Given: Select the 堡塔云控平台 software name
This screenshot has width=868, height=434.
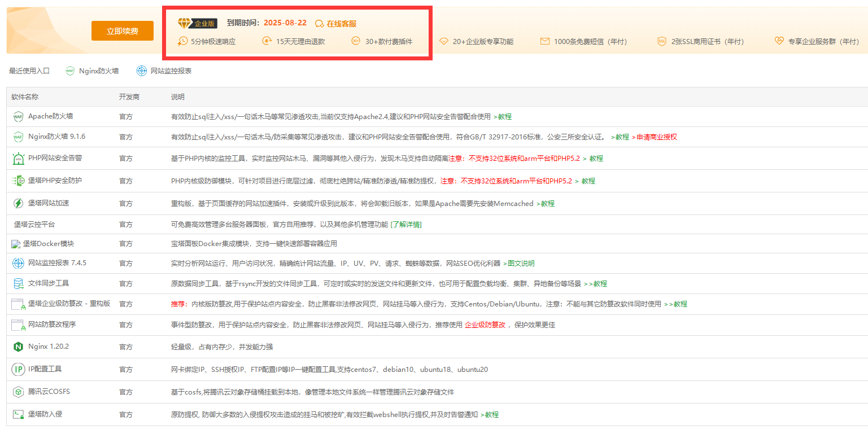Looking at the screenshot, I should (x=34, y=225).
